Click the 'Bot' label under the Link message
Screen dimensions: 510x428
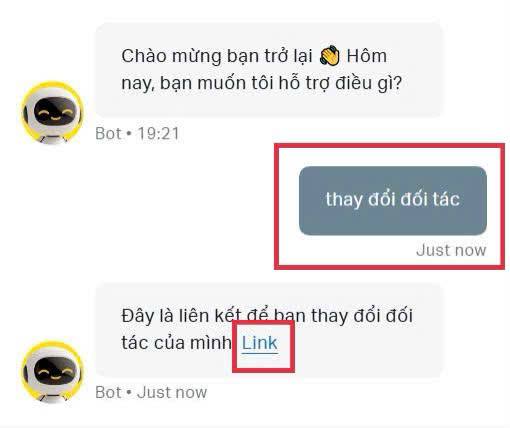pyautogui.click(x=108, y=392)
